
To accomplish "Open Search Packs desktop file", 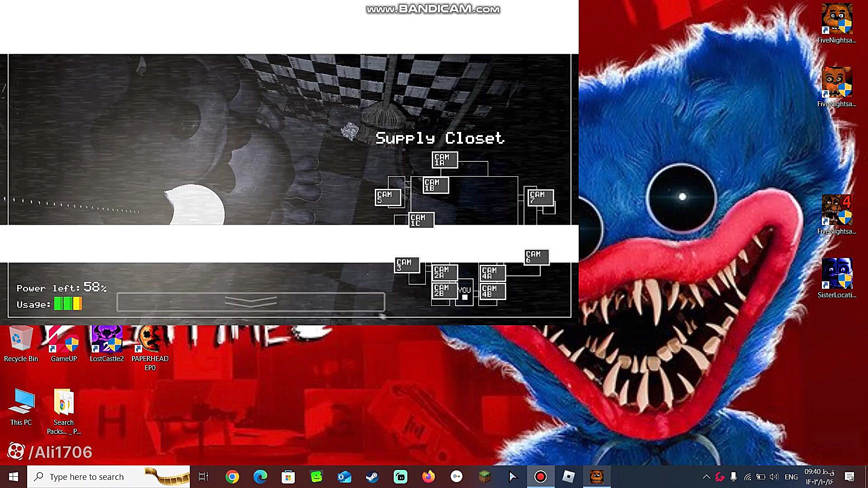I will [64, 411].
